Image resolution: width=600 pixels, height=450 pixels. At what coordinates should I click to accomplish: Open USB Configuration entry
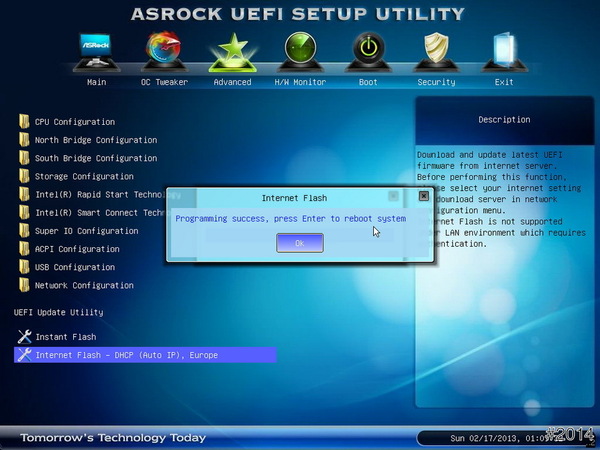75,267
